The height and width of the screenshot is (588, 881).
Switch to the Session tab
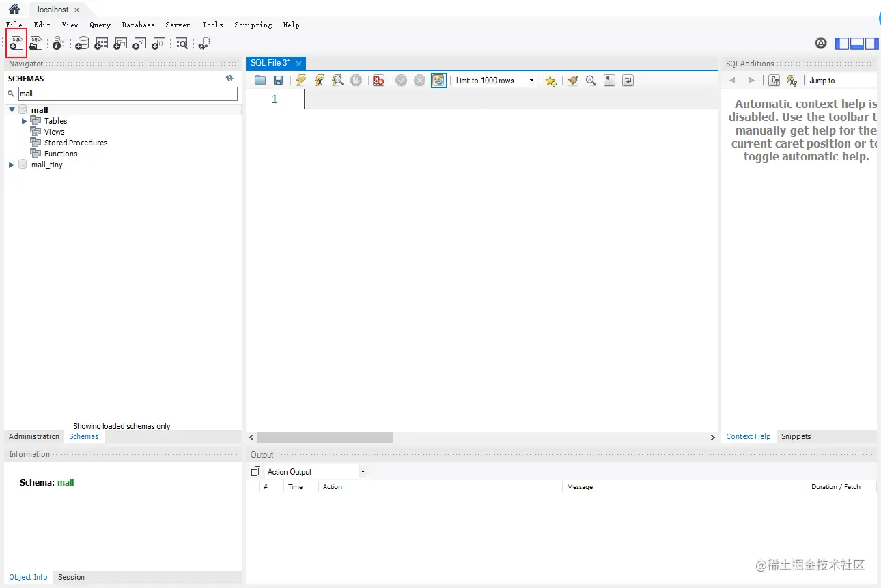(x=71, y=577)
